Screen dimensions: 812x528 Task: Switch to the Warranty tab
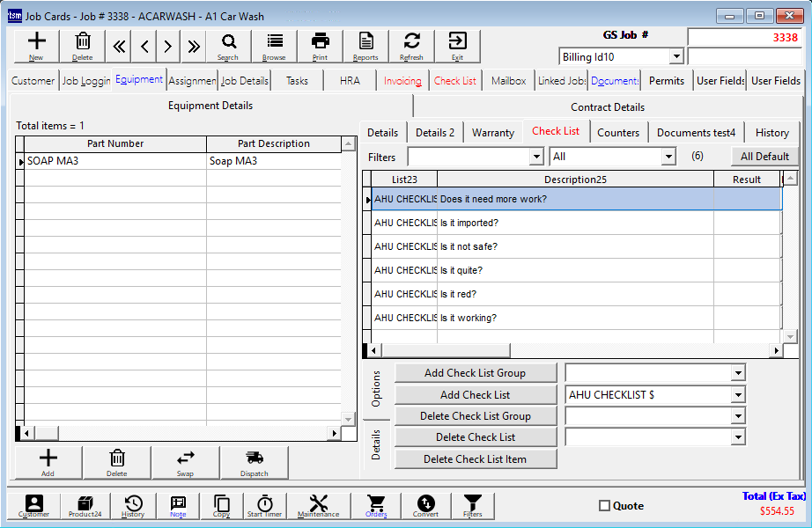pos(492,132)
